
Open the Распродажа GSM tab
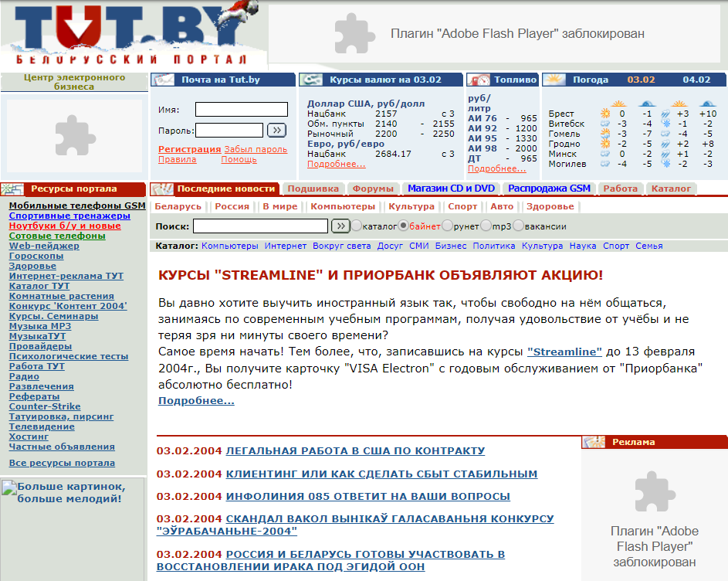[549, 189]
